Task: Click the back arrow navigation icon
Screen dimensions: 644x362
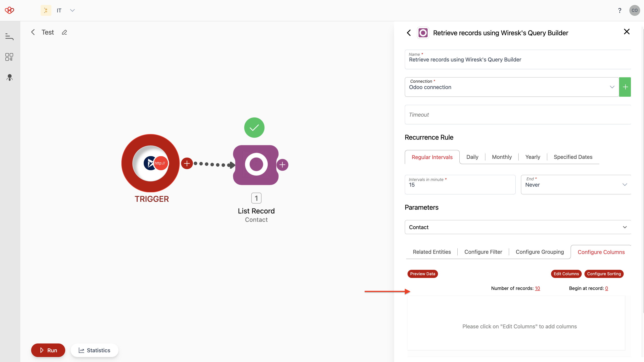Action: coord(409,32)
